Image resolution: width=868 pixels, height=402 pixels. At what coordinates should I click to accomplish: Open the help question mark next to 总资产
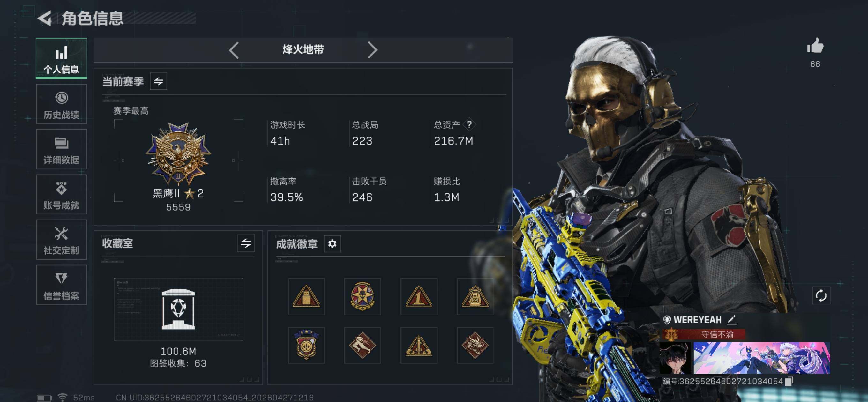469,124
